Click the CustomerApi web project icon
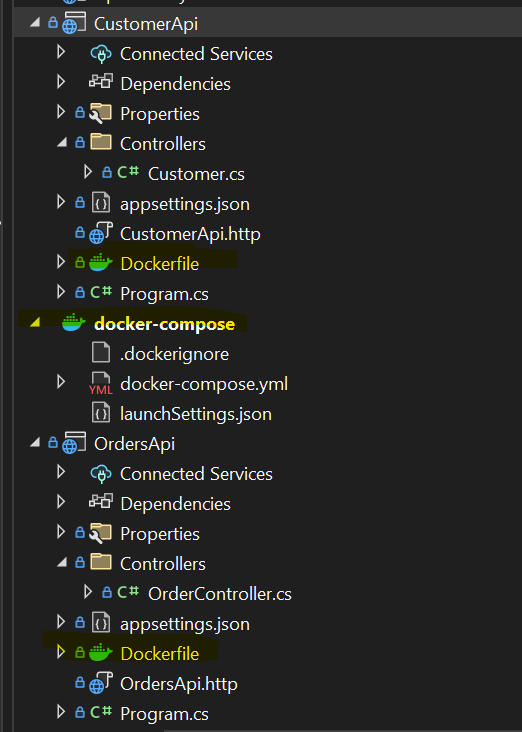Screen dimensions: 522x732 pyautogui.click(x=74, y=23)
